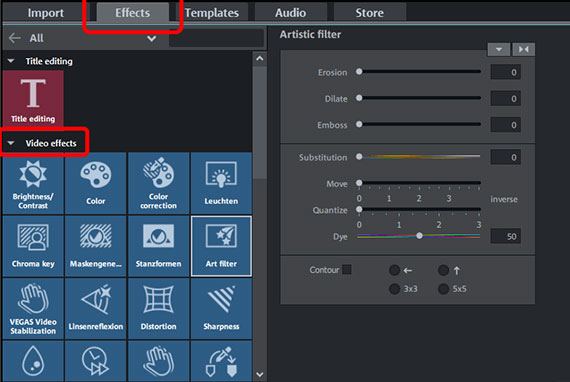Click the water drop effect tile
This screenshot has width=570, height=382.
pyautogui.click(x=33, y=361)
